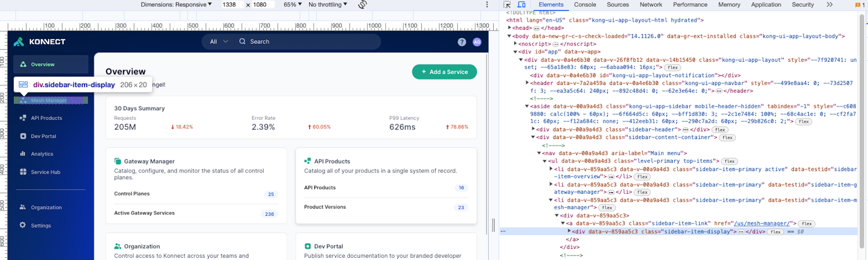The width and height of the screenshot is (868, 260).
Task: Open the zoom 65% dropdown
Action: point(292,5)
